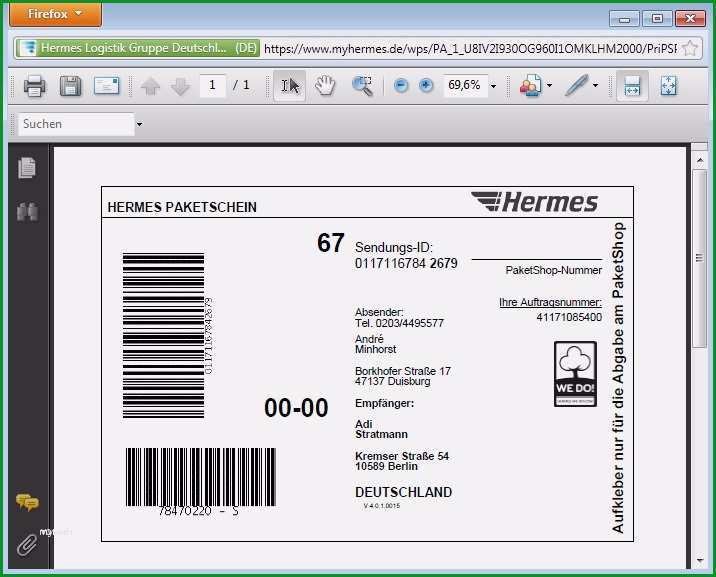Open the page thumbnails panel icon

coord(27,168)
